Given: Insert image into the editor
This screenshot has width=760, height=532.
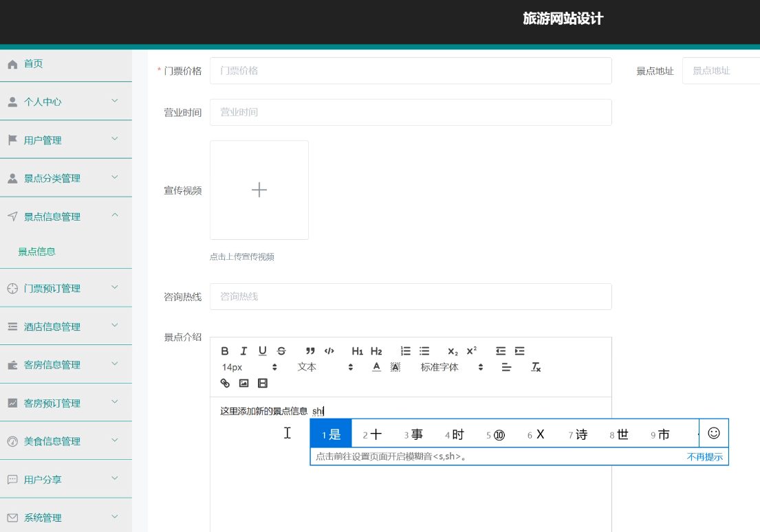Looking at the screenshot, I should pos(243,384).
